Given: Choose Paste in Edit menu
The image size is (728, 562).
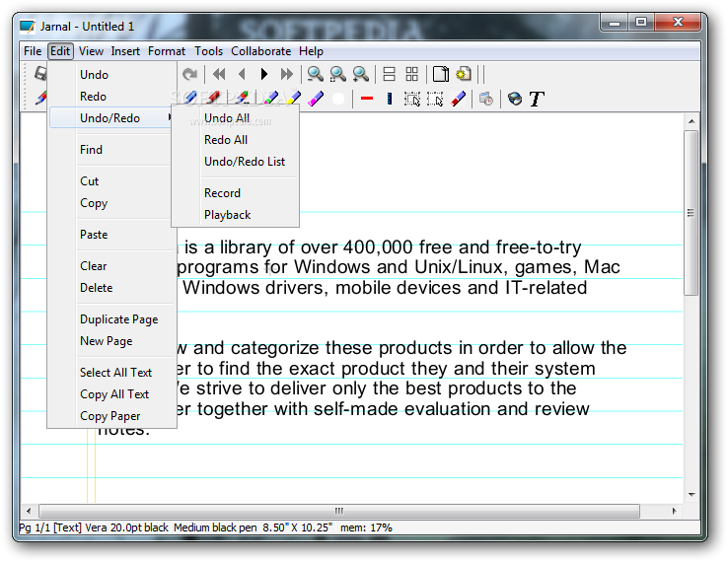Looking at the screenshot, I should (110, 235).
